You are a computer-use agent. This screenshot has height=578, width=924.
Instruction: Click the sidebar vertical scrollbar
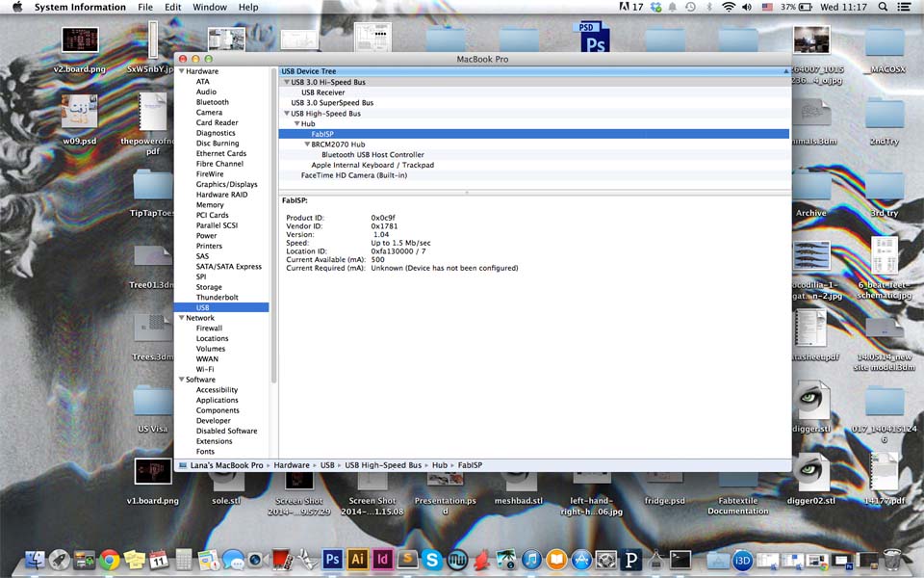(273, 224)
